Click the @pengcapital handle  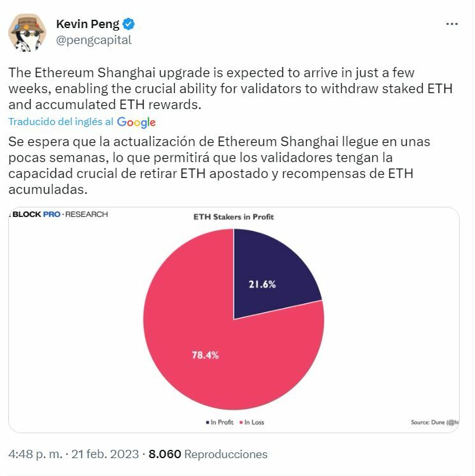pyautogui.click(x=93, y=40)
